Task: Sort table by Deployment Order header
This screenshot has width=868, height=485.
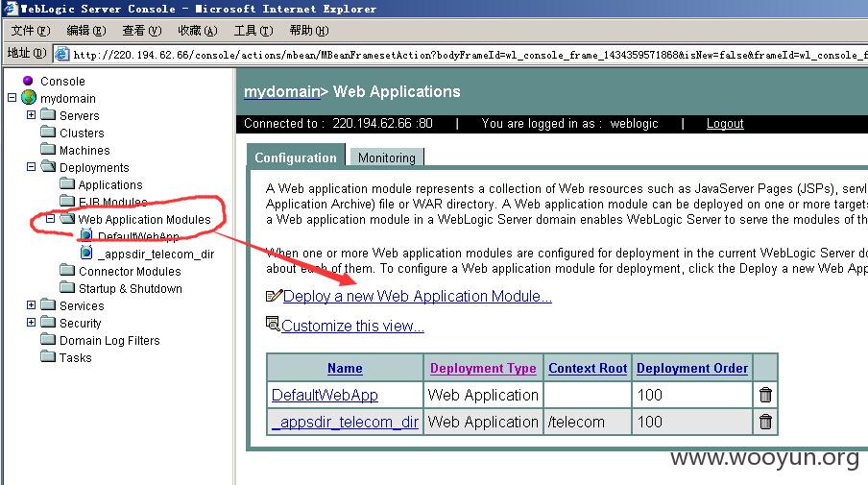Action: [692, 368]
